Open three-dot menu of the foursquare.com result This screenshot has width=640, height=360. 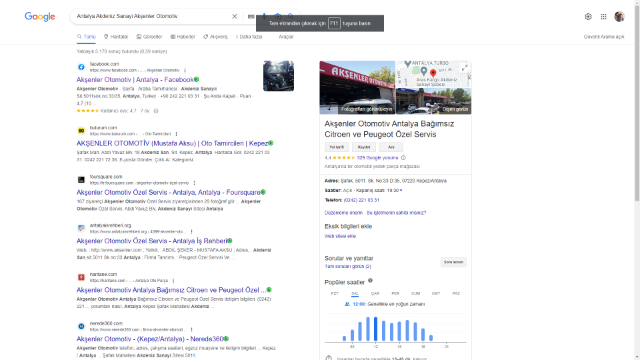pyautogui.click(x=194, y=183)
